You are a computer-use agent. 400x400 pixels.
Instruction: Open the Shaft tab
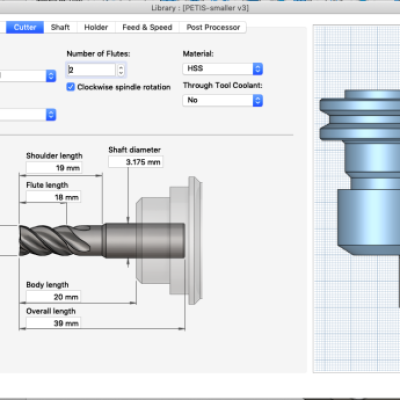(x=60, y=27)
